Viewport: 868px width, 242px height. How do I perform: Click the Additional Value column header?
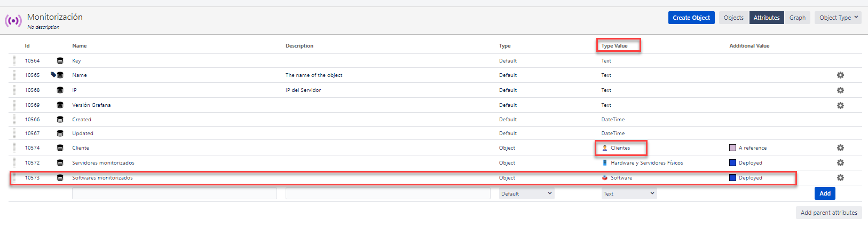pyautogui.click(x=749, y=46)
